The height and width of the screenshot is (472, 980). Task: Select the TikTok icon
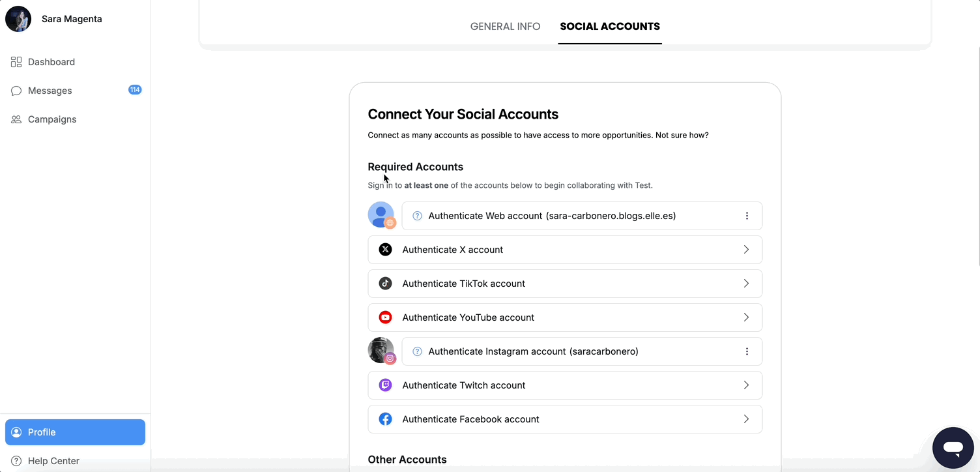[x=385, y=283]
